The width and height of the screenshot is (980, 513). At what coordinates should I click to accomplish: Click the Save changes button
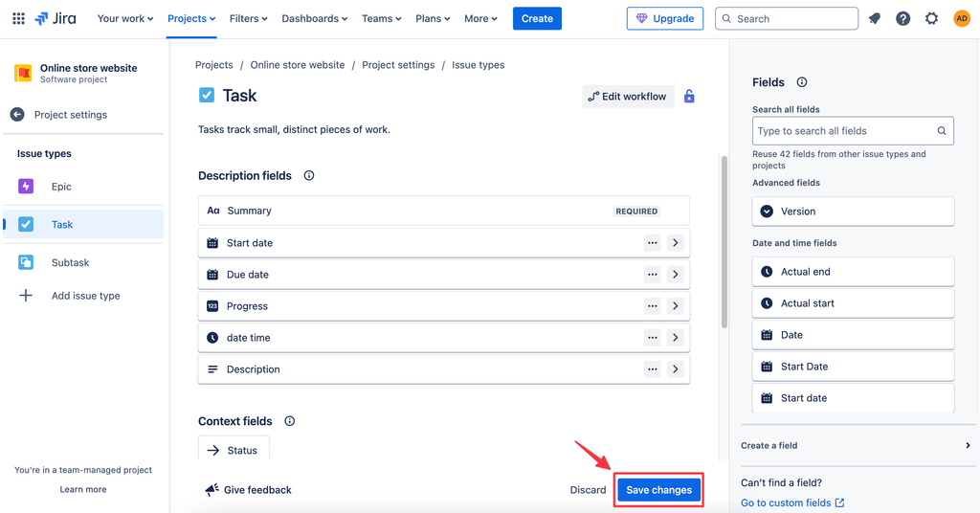tap(658, 490)
